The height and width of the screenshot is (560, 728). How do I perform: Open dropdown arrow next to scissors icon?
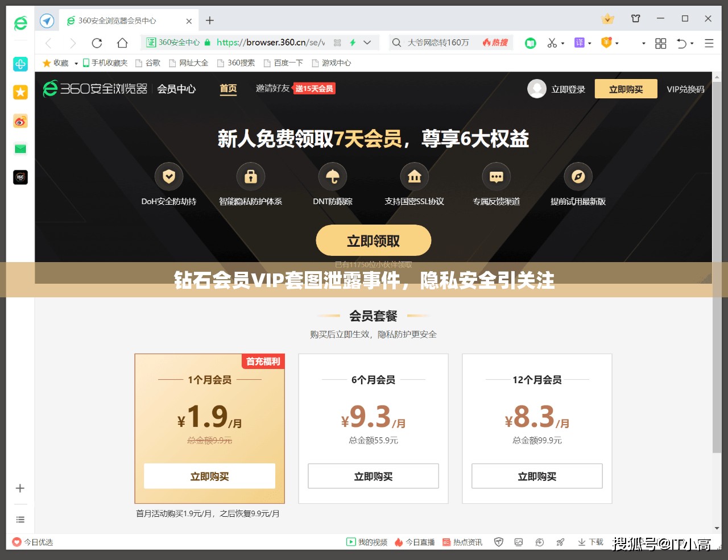[562, 43]
